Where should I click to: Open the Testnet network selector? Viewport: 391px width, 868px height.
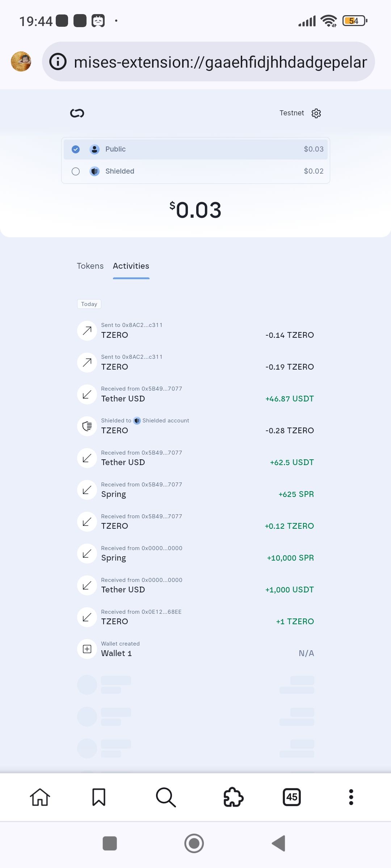291,113
